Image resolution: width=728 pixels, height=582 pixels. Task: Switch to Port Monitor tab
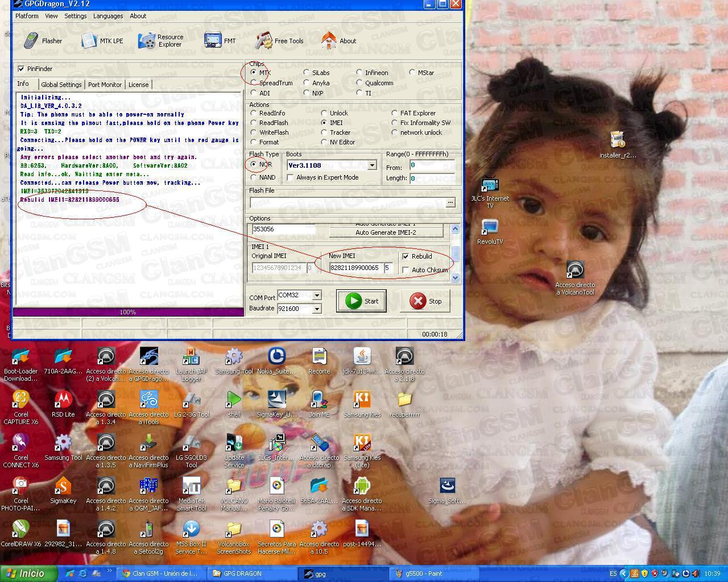(x=105, y=85)
